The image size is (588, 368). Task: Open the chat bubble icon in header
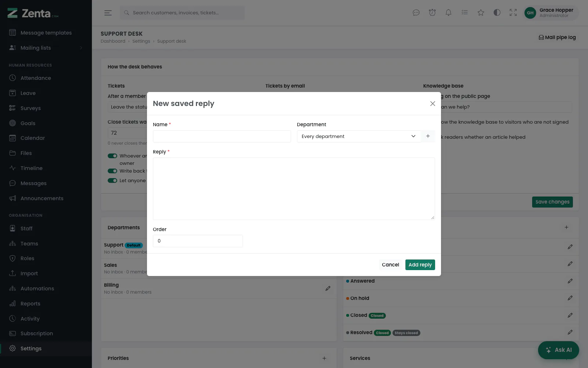point(416,13)
